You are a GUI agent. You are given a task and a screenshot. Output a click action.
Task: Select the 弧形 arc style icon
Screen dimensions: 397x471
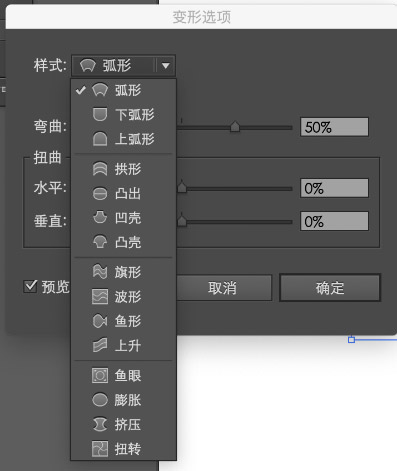point(100,90)
